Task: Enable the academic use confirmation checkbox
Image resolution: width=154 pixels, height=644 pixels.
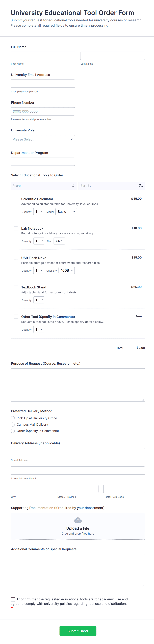Action: [13, 599]
